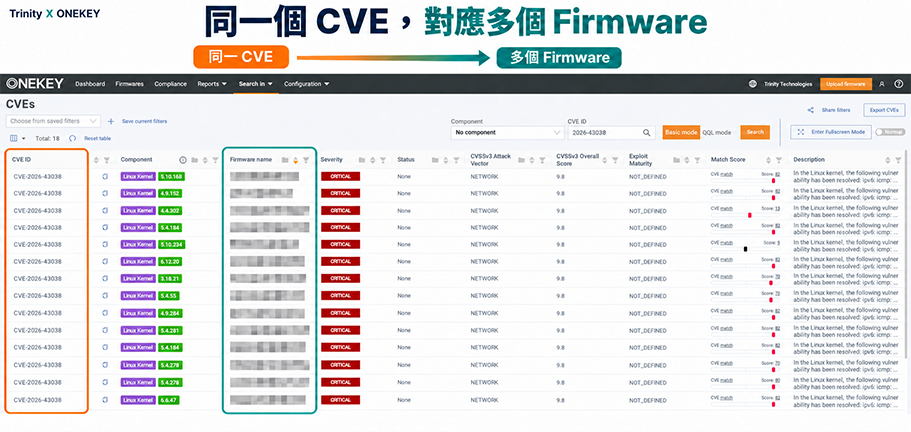The width and height of the screenshot is (911, 432).
Task: Expand the Configuration menu
Action: coord(307,84)
